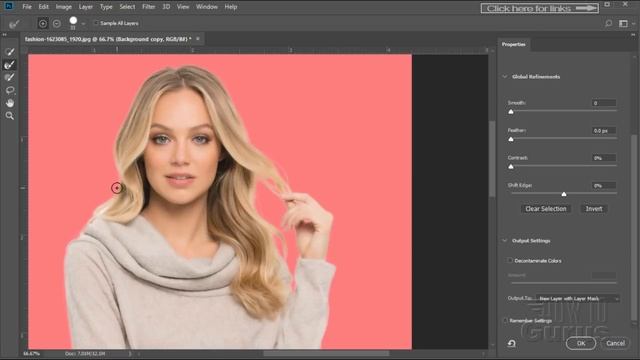Select the Lasso tool
Viewport: 640px width, 360px height.
click(x=10, y=90)
